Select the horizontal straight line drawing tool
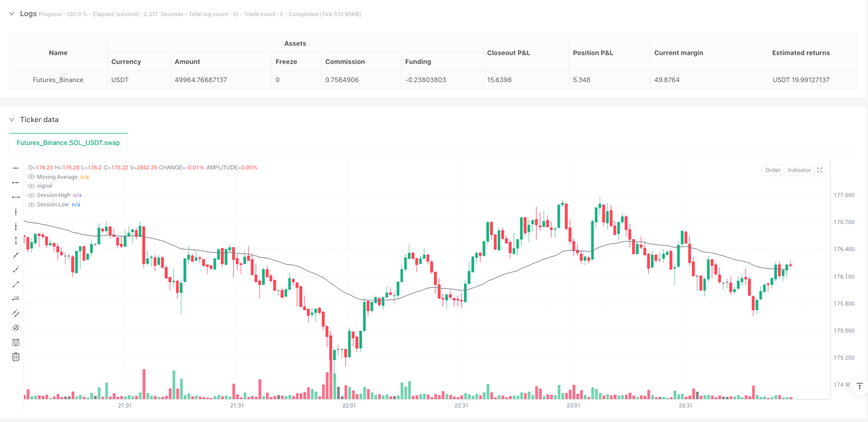 pyautogui.click(x=16, y=168)
